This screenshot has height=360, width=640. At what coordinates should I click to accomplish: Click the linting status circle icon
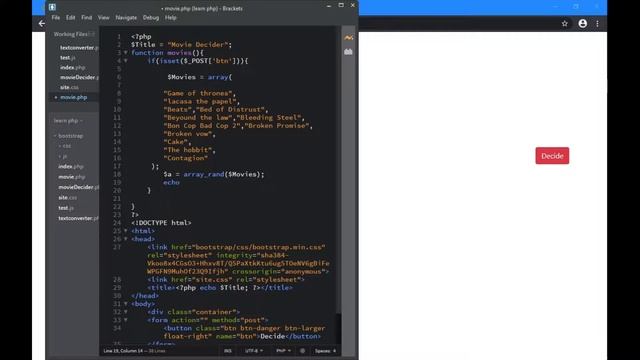tap(302, 351)
